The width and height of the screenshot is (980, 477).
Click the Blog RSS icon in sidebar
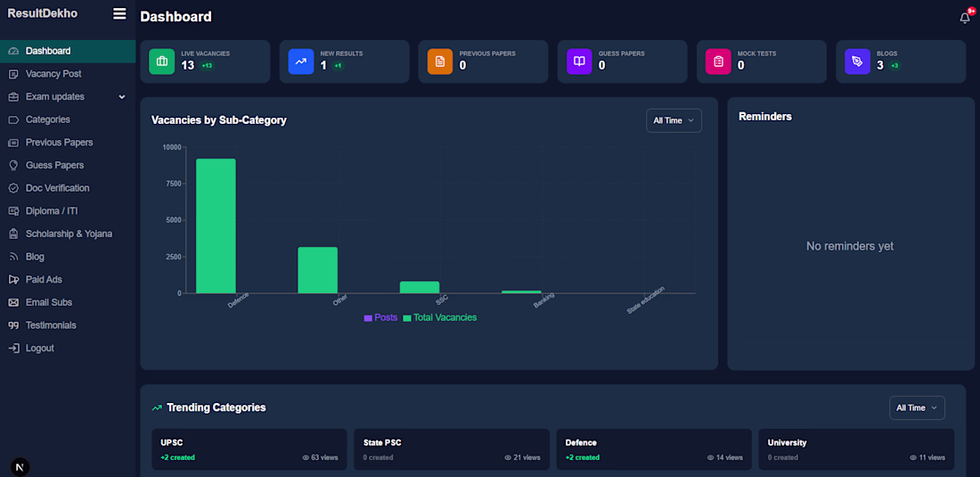coord(13,257)
